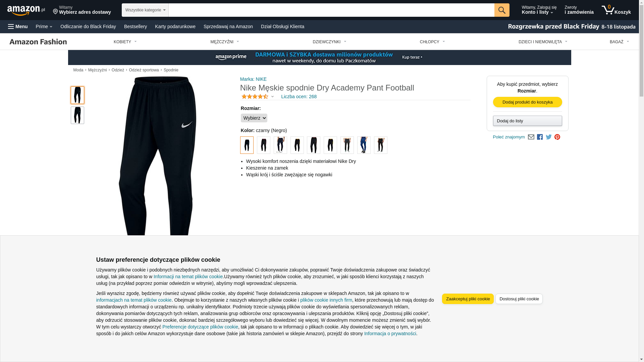Expand Wszystkie kategorie search dropdown
Screen dimensions: 644x362
click(x=145, y=10)
